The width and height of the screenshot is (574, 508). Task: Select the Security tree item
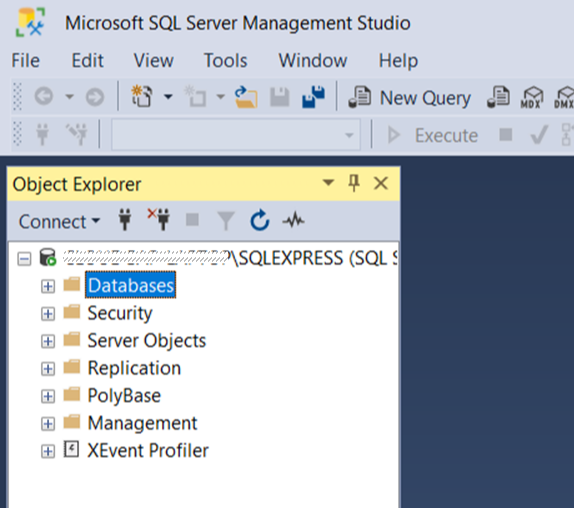pos(120,313)
